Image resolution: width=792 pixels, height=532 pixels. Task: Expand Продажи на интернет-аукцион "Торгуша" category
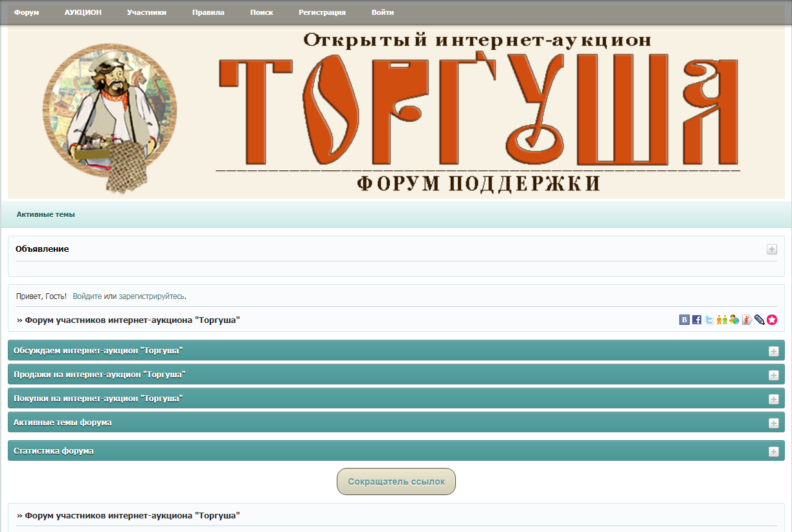773,375
